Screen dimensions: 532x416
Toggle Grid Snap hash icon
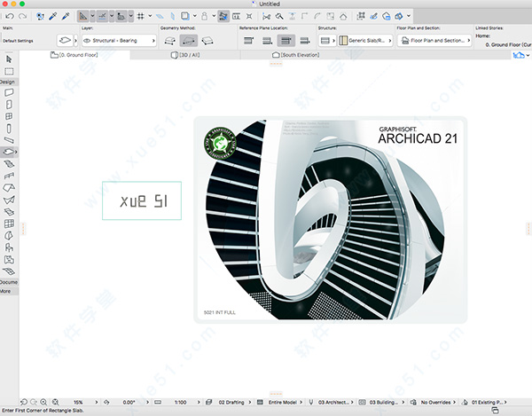click(140, 16)
